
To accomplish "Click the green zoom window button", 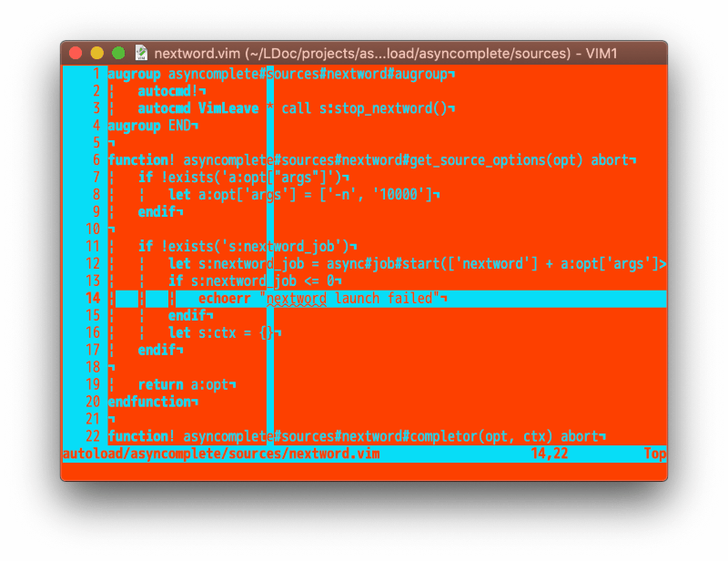I will click(x=119, y=53).
